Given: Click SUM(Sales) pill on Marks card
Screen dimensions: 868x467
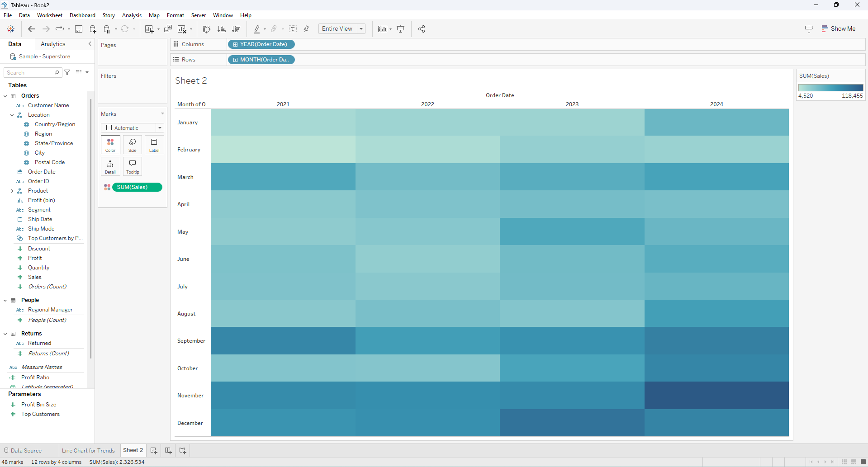Looking at the screenshot, I should tap(137, 187).
